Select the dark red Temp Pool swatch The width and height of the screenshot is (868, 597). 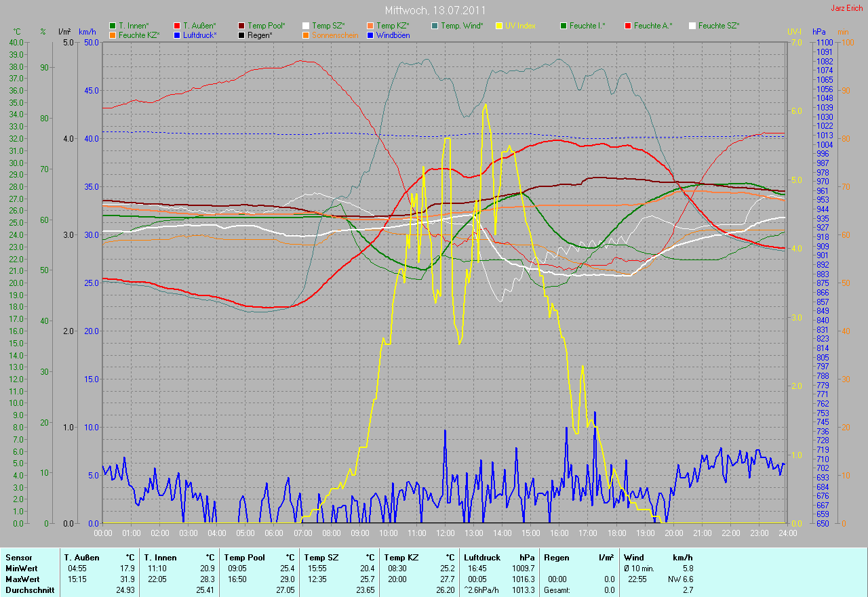click(x=241, y=26)
